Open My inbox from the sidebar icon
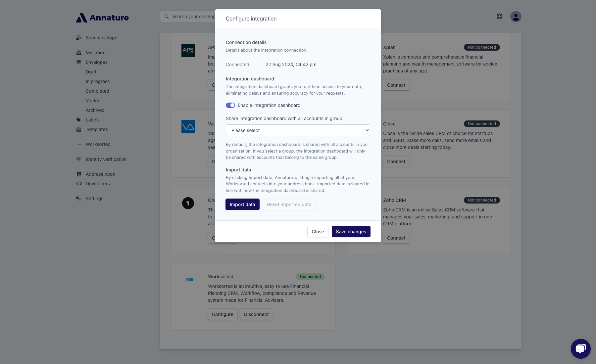Image resolution: width=596 pixels, height=364 pixels. coord(78,52)
